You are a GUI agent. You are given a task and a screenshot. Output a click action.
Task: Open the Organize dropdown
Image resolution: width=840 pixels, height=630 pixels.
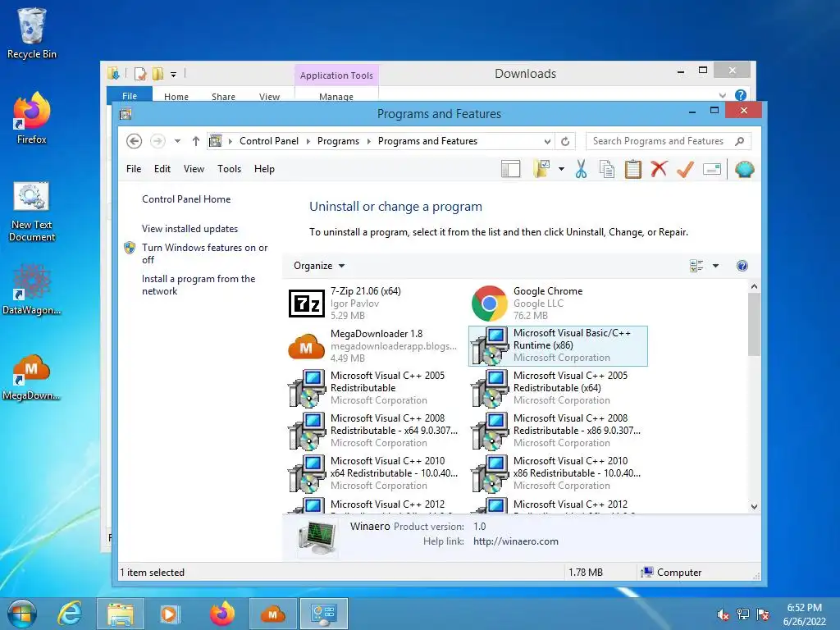tap(319, 266)
